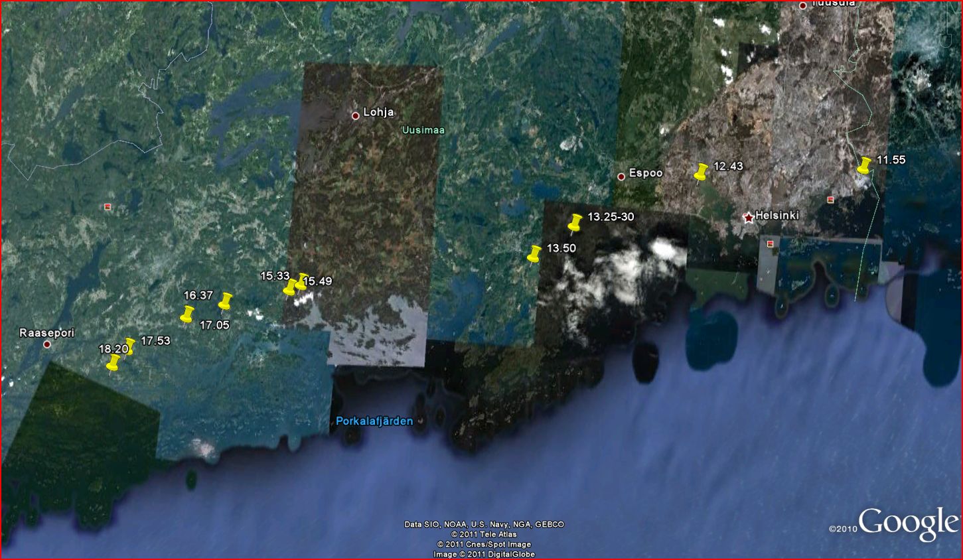The image size is (963, 560).
Task: Click the red square icon east of Helsinki
Action: 830,200
